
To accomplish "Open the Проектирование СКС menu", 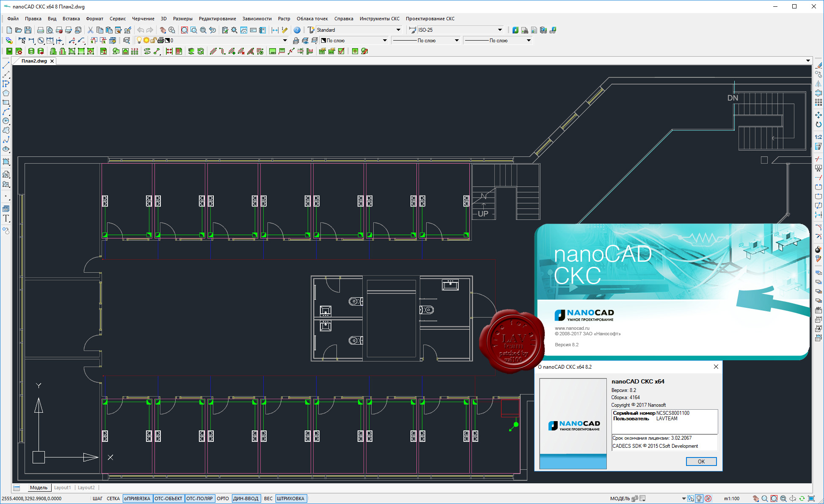I will point(430,19).
